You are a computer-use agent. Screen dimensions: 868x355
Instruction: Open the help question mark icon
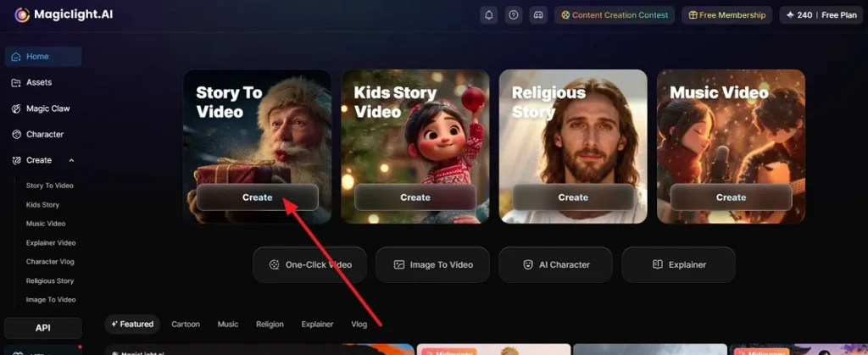[513, 15]
